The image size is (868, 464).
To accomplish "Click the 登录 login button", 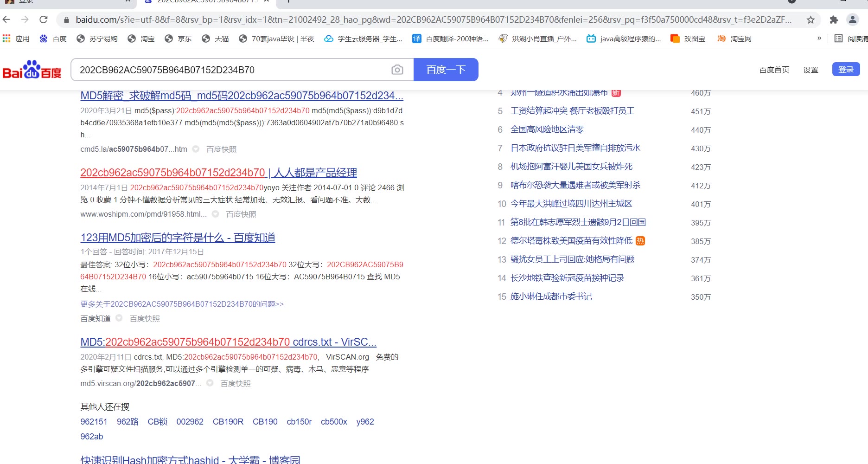I will (846, 69).
